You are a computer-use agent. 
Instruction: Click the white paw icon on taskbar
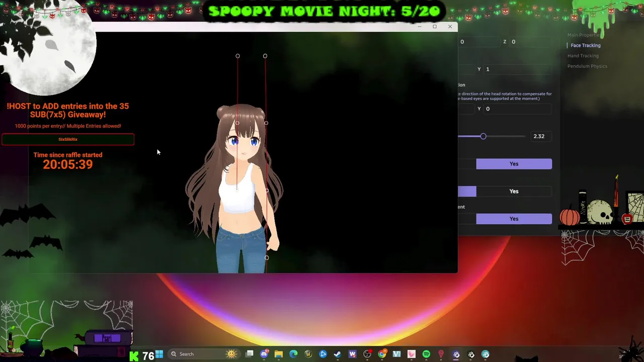[471, 354]
